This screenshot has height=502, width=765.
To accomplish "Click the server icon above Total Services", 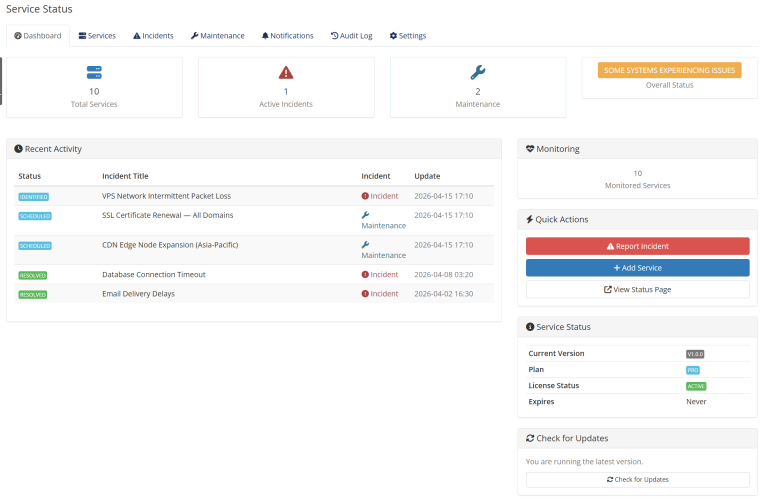I will click(x=94, y=72).
